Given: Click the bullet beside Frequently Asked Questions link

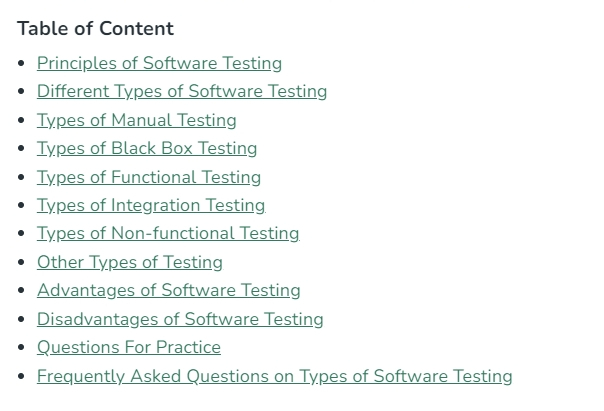Looking at the screenshot, I should (21, 376).
